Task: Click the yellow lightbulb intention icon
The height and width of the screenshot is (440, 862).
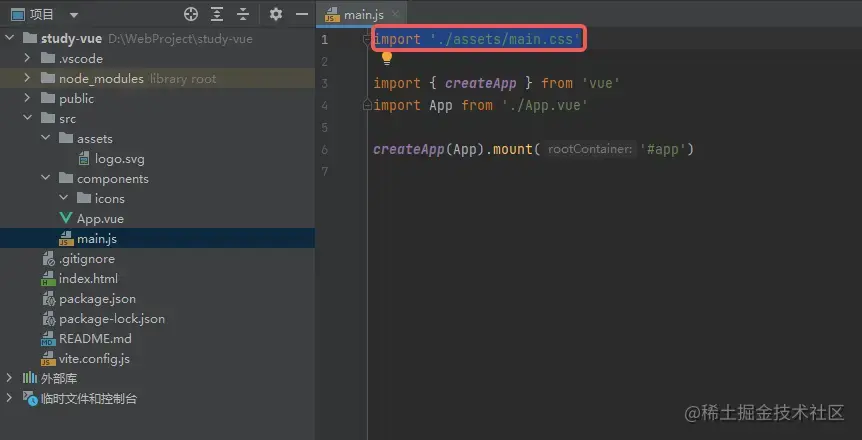Action: tap(386, 58)
